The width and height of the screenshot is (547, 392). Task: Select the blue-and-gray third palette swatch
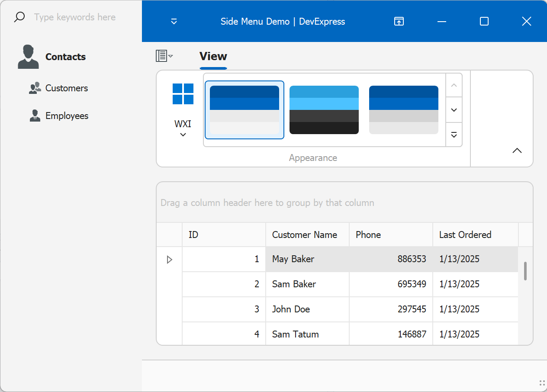coord(404,110)
